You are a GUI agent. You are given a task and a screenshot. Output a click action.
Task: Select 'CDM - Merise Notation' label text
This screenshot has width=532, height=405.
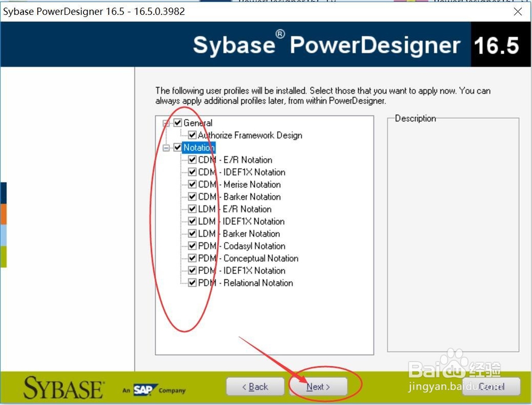[x=239, y=184]
